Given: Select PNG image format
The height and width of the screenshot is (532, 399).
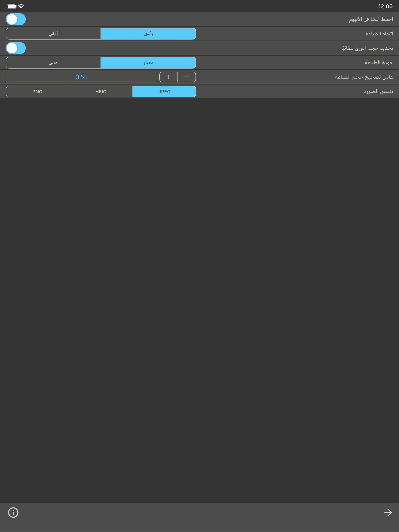Looking at the screenshot, I should coord(38,92).
